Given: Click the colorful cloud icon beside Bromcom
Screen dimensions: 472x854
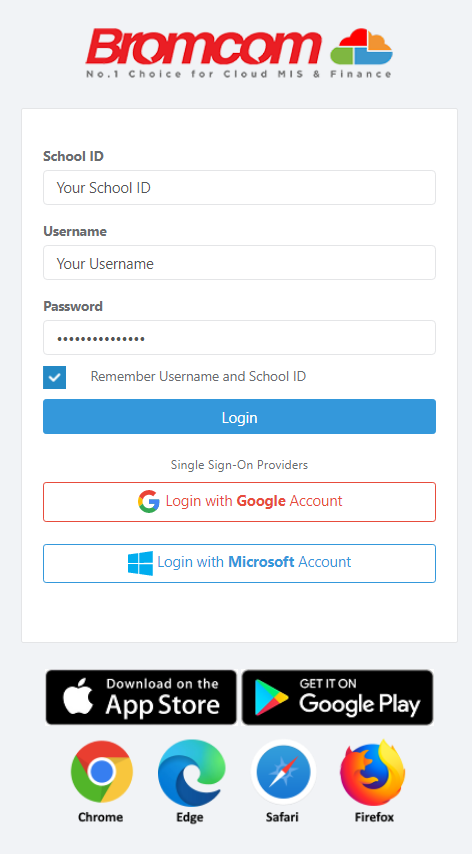Looking at the screenshot, I should (x=361, y=47).
